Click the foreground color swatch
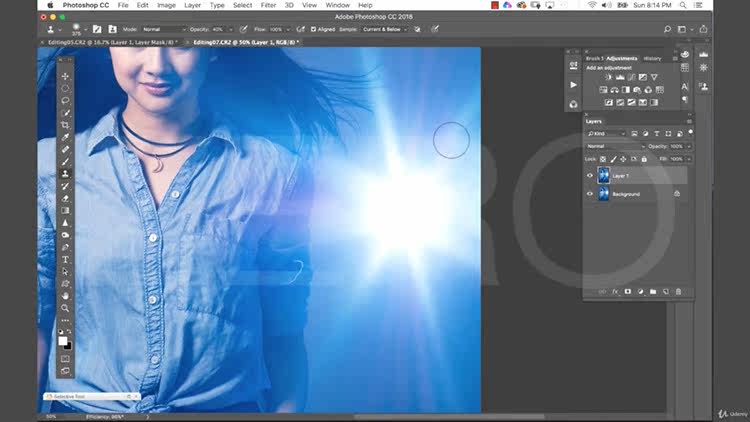The height and width of the screenshot is (422, 750). pos(64,341)
